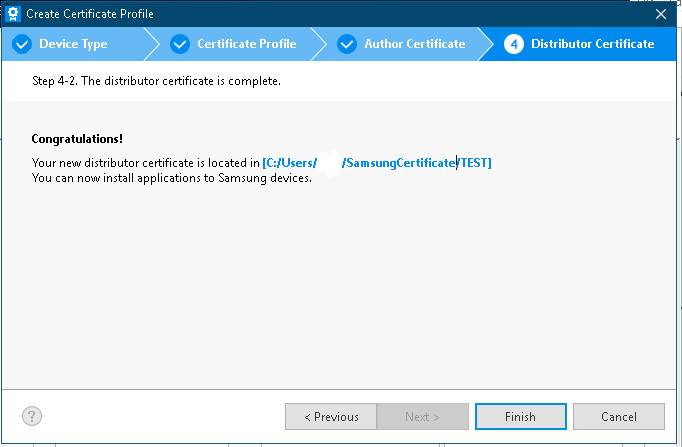Click the Author Certificate checkmark icon
This screenshot has width=682, height=447.
[347, 44]
